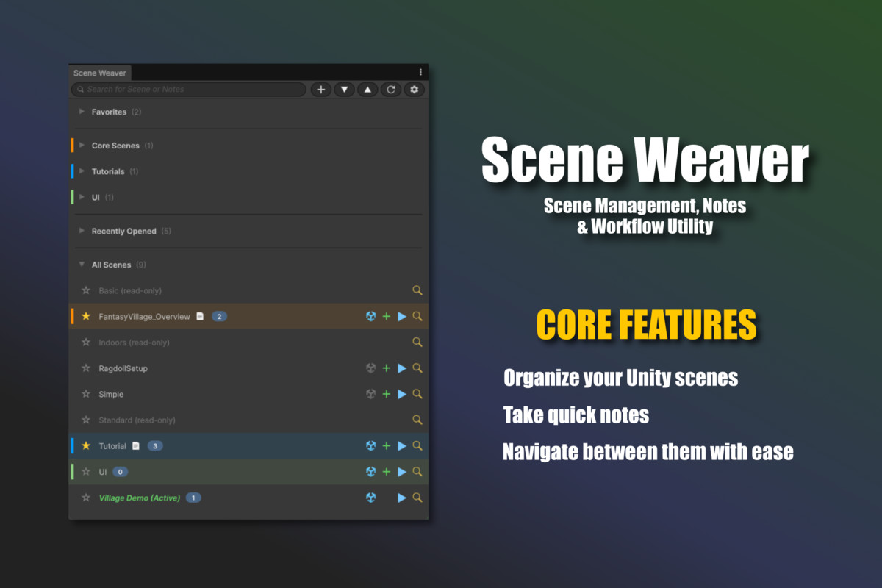Click magnifier on Village Demo (Active) row
Image resolution: width=882 pixels, height=588 pixels.
tap(417, 498)
